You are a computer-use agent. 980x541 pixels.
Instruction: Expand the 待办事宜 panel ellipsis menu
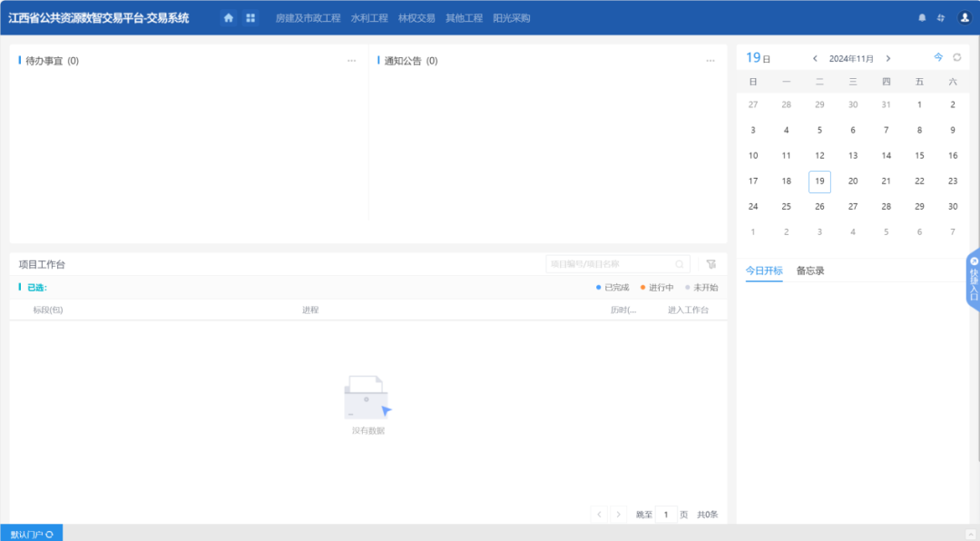point(351,60)
